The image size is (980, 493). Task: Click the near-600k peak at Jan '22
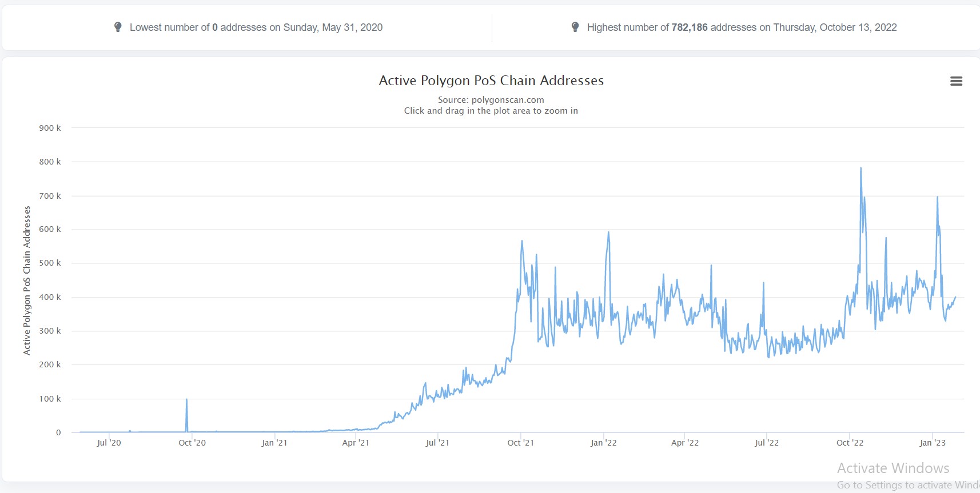pos(608,233)
